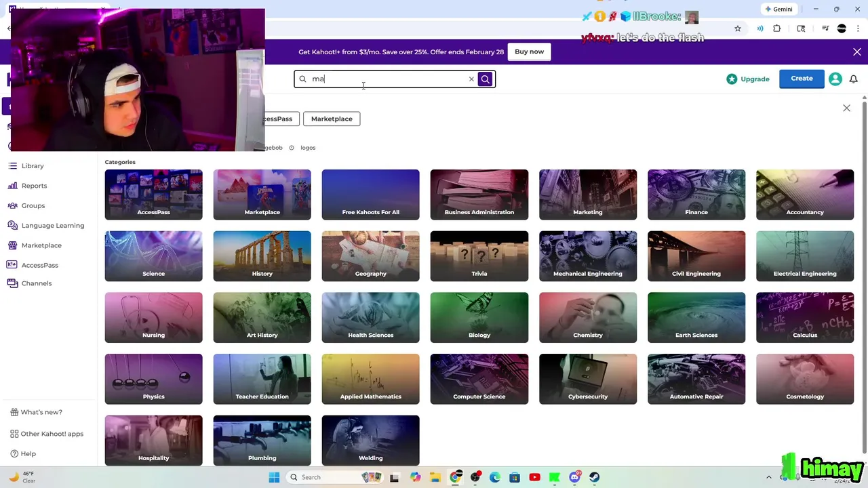Click the Buy now button

(x=529, y=52)
